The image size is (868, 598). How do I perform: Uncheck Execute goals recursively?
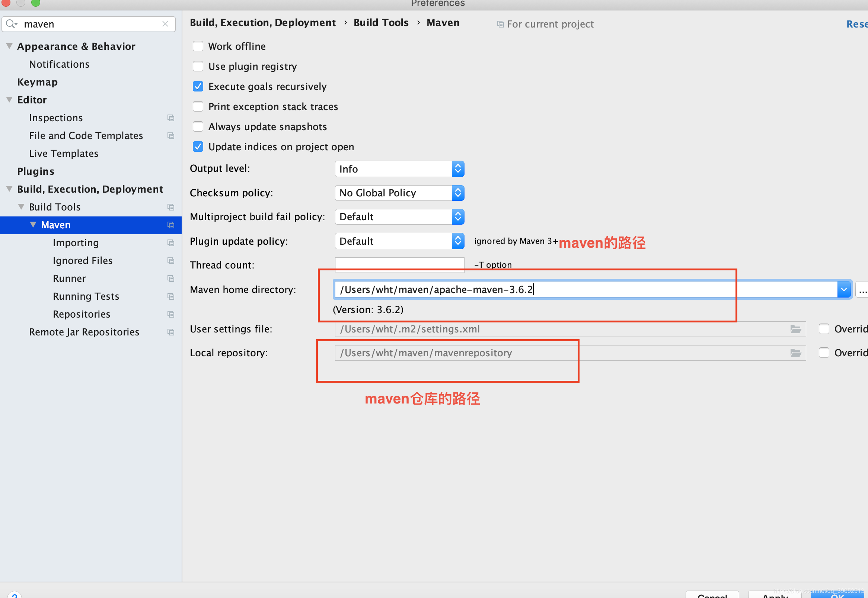(x=198, y=87)
